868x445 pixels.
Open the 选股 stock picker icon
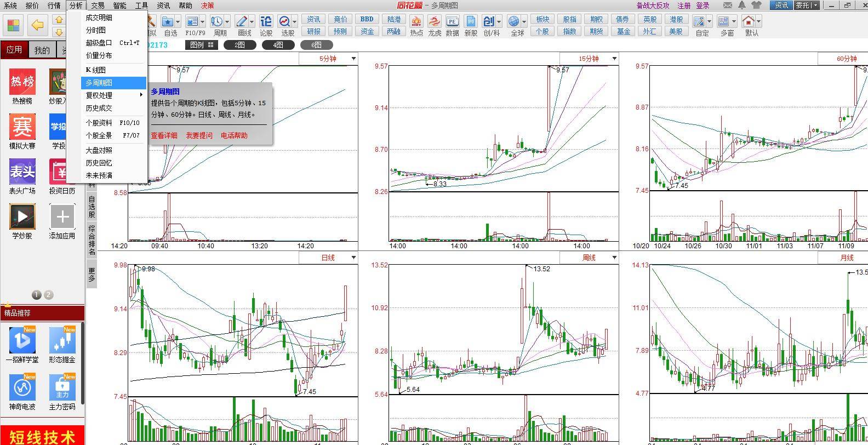(285, 22)
